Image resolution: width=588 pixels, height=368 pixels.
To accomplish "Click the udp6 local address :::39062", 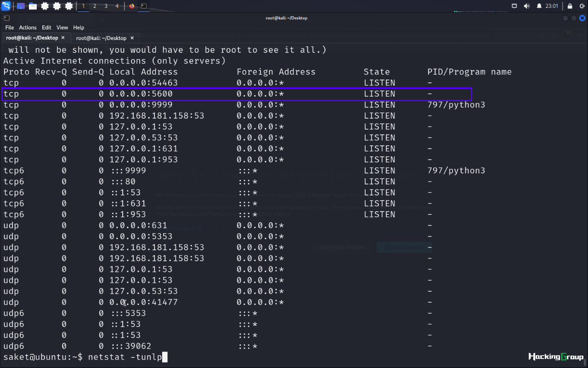I will 131,346.
